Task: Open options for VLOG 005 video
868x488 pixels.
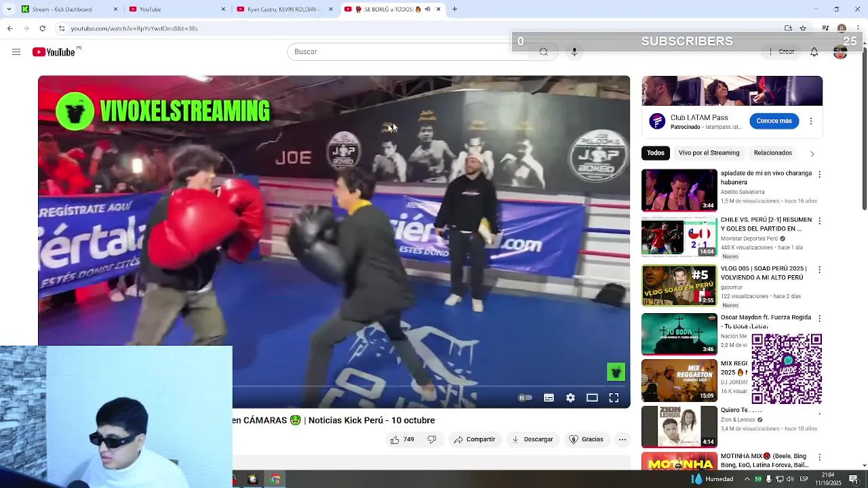Action: coord(819,269)
